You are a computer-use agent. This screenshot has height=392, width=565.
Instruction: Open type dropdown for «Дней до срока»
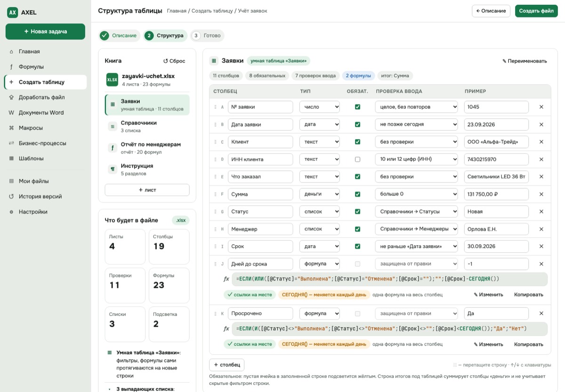(320, 264)
